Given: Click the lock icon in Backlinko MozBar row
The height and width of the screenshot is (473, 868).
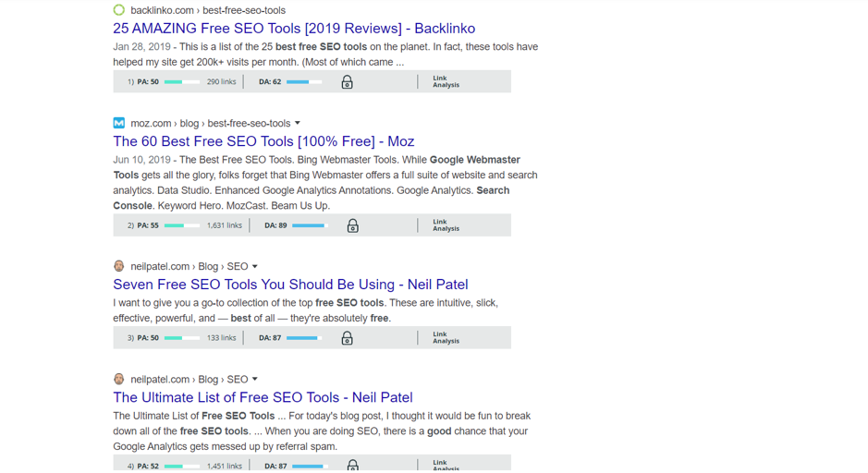Looking at the screenshot, I should [347, 82].
